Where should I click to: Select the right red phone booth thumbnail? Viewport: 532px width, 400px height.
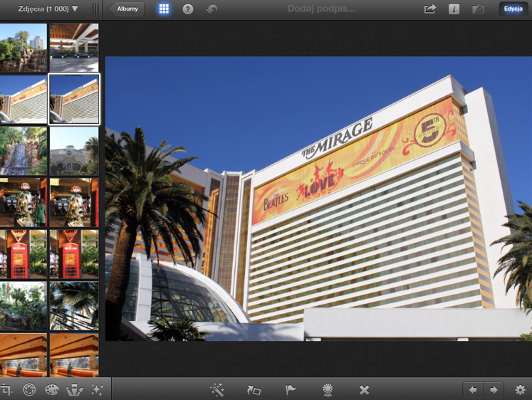[74, 254]
